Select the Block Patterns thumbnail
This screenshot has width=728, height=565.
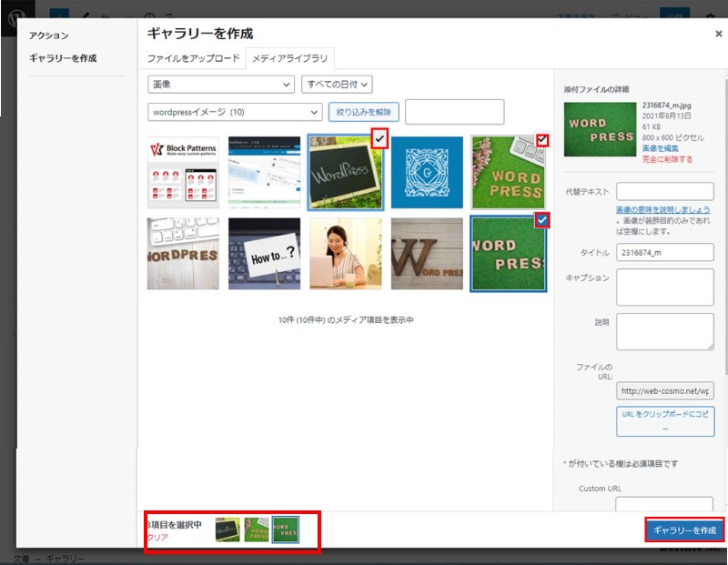coord(183,173)
